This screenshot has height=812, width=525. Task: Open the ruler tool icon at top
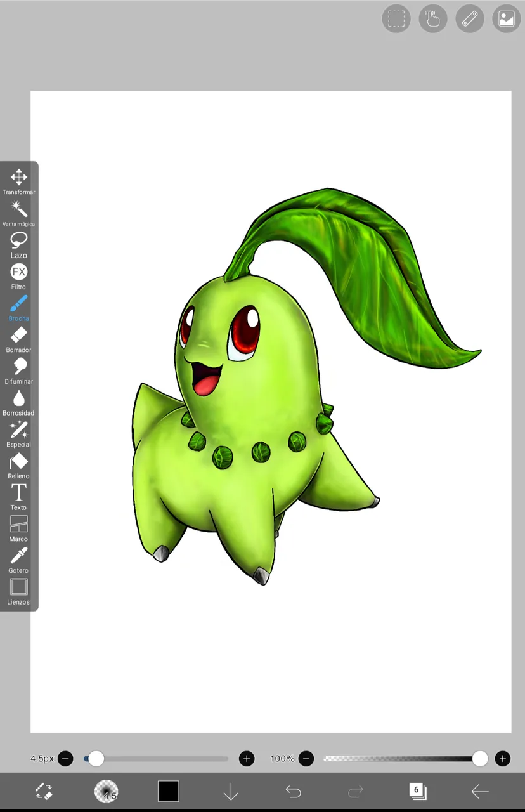(x=470, y=18)
